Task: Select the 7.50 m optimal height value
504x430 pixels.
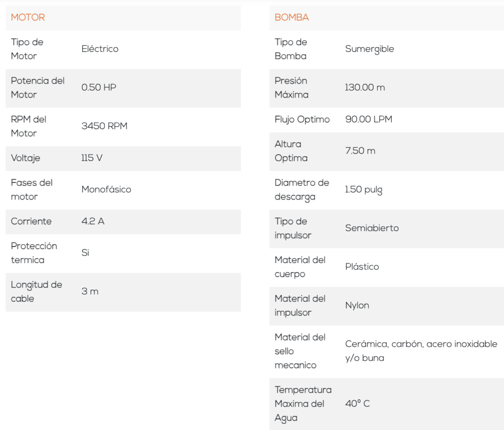Action: [x=360, y=151]
